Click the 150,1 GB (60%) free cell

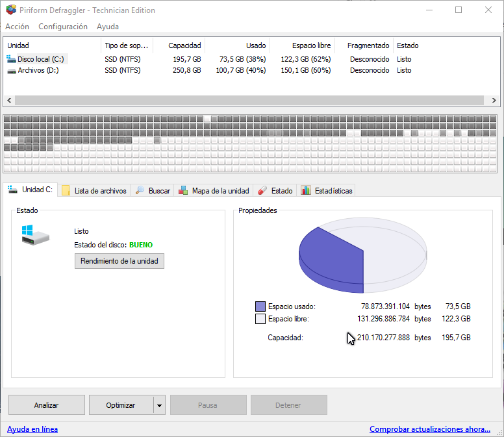[306, 70]
